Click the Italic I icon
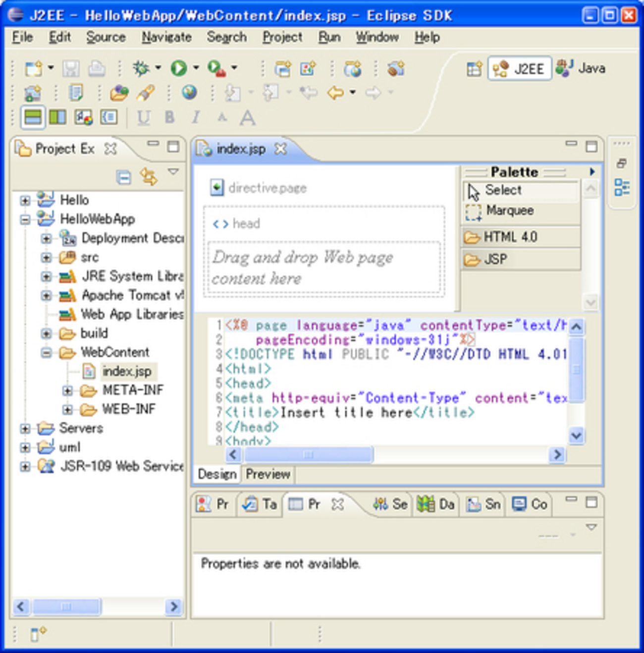Image resolution: width=644 pixels, height=653 pixels. (196, 117)
